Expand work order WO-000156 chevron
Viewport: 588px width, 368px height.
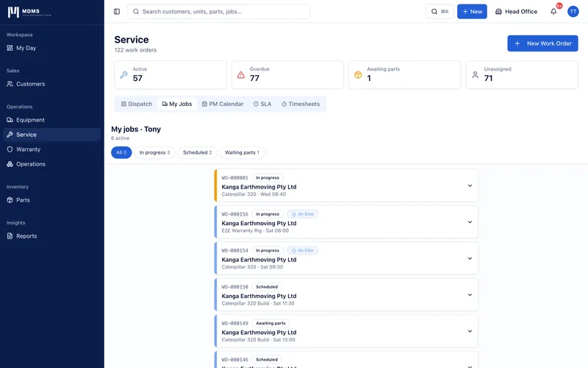pos(470,222)
